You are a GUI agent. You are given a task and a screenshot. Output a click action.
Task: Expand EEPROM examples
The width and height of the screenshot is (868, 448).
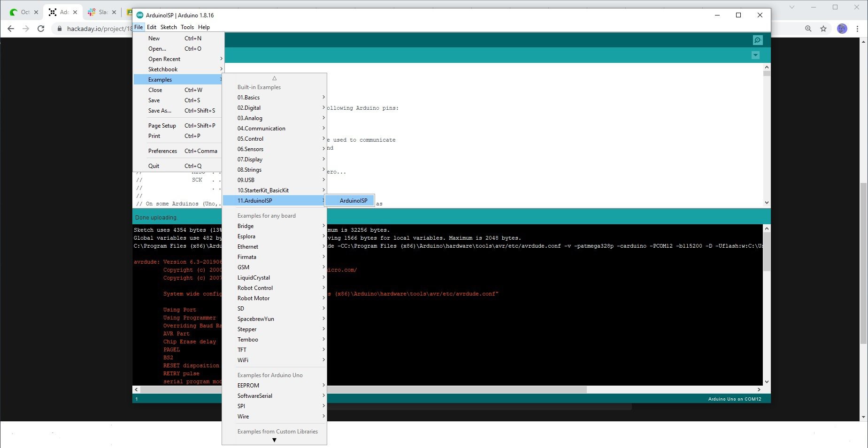click(274, 386)
